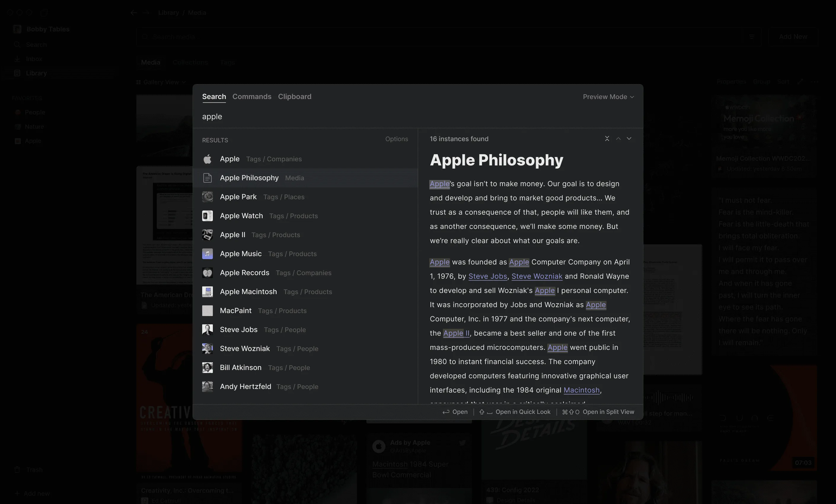Click the Search media field in background
Screen dimensions: 836x504
(448, 37)
